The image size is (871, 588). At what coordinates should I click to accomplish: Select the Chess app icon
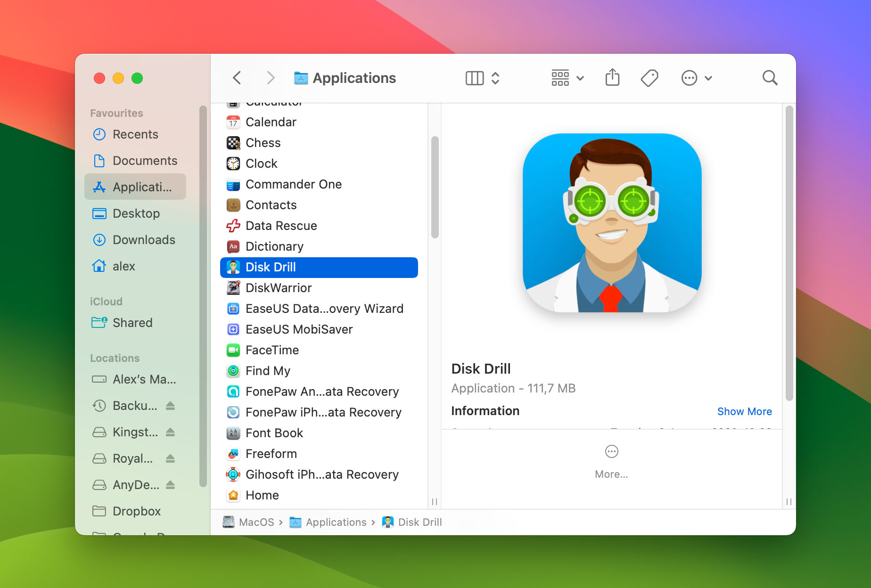pos(233,143)
